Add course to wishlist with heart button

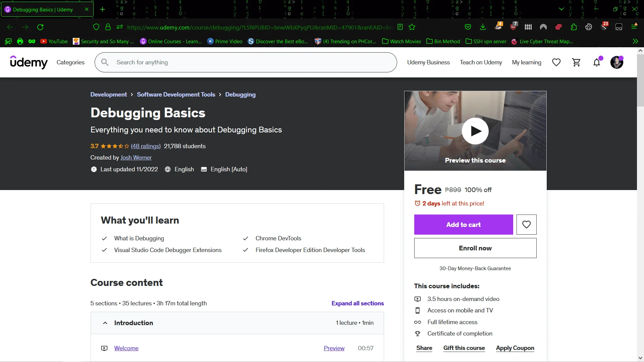tap(526, 225)
